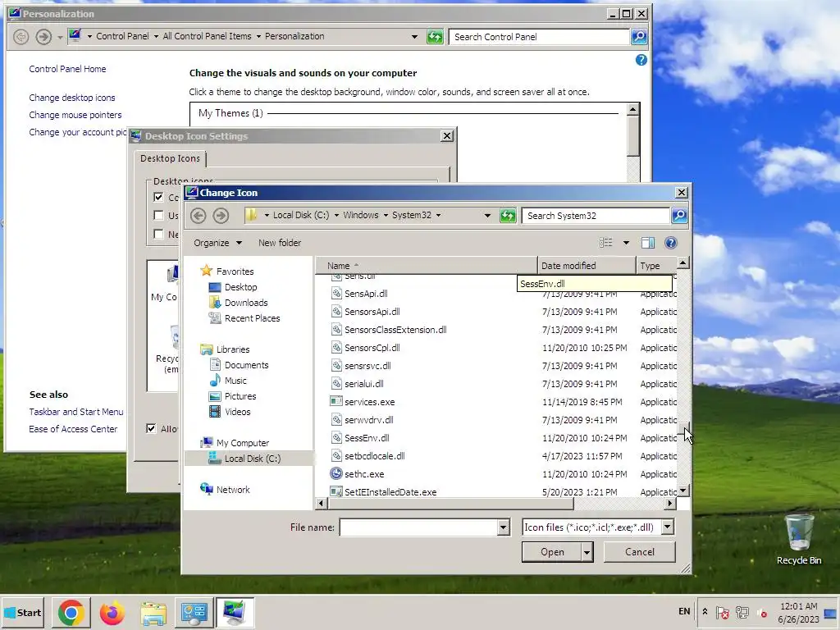Click the Search System32 magnifier icon
Screen dimensions: 840x630
[x=679, y=216]
